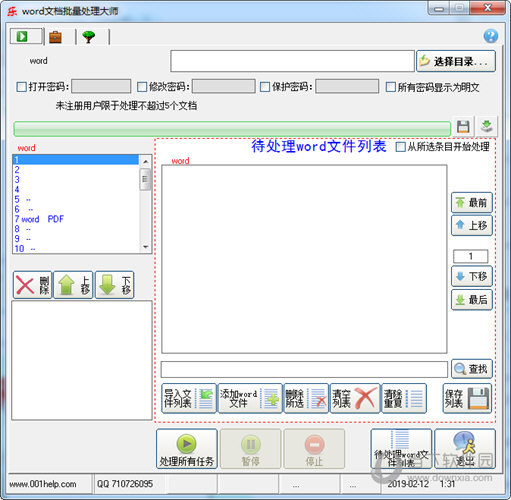Viewport: 511px width, 500px height.
Task: Click 保存列表 button with floppy icon
Action: [x=467, y=398]
